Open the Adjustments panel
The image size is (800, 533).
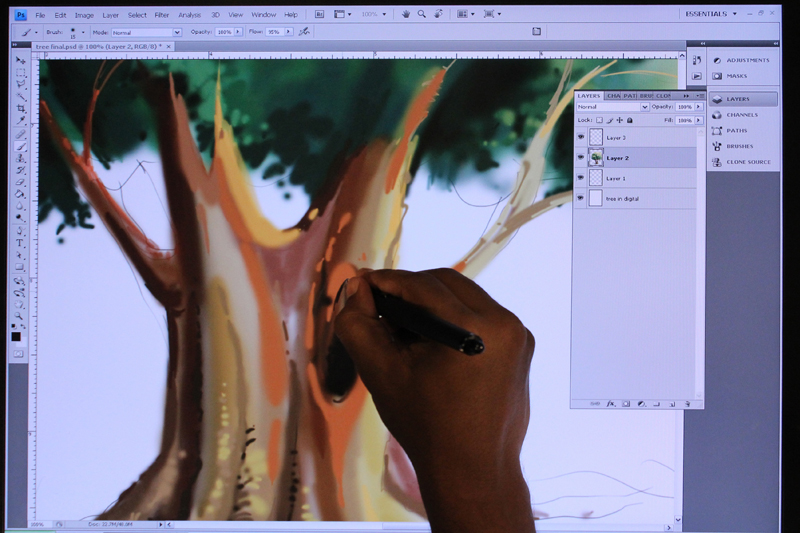[x=743, y=60]
